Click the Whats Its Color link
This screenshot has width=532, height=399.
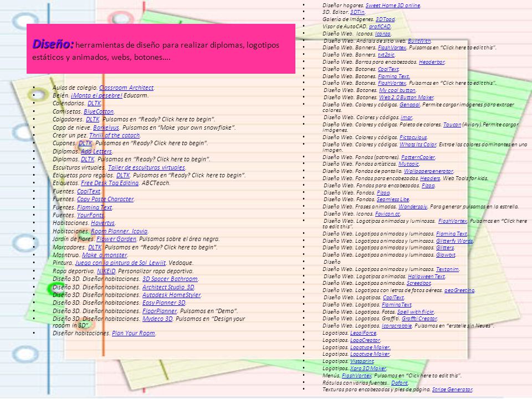[x=418, y=145]
